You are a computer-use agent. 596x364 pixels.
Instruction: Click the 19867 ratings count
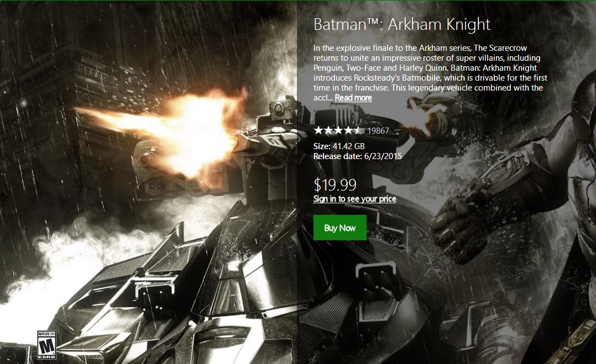378,131
